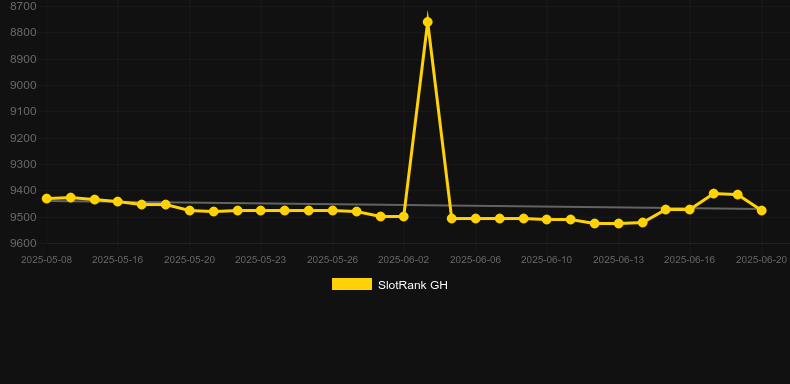Click the 2025-06-02 x-axis date label

(x=404, y=260)
